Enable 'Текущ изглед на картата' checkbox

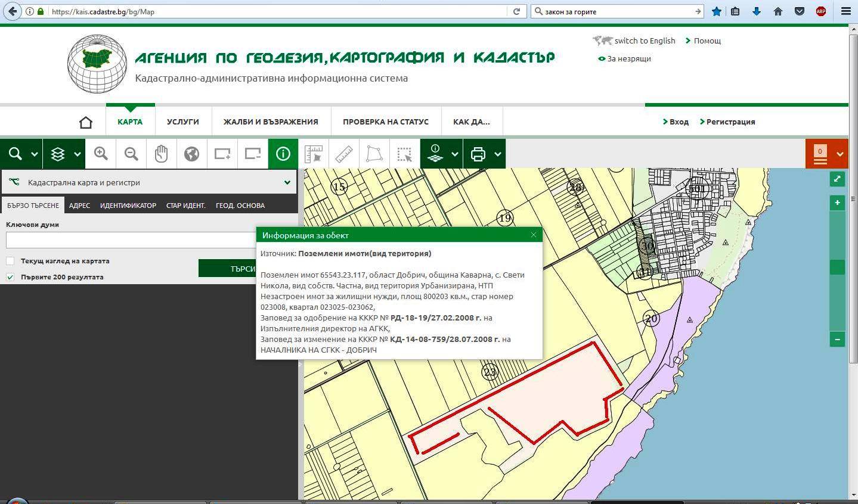10,261
